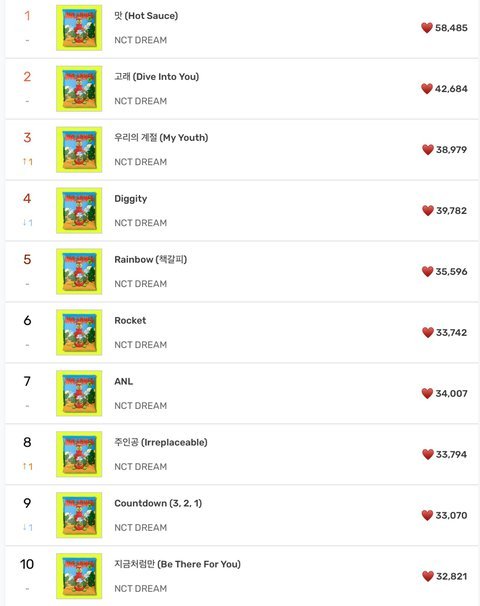480x606 pixels.
Task: Select the rank 8 Irreplaceable title
Action: point(161,443)
